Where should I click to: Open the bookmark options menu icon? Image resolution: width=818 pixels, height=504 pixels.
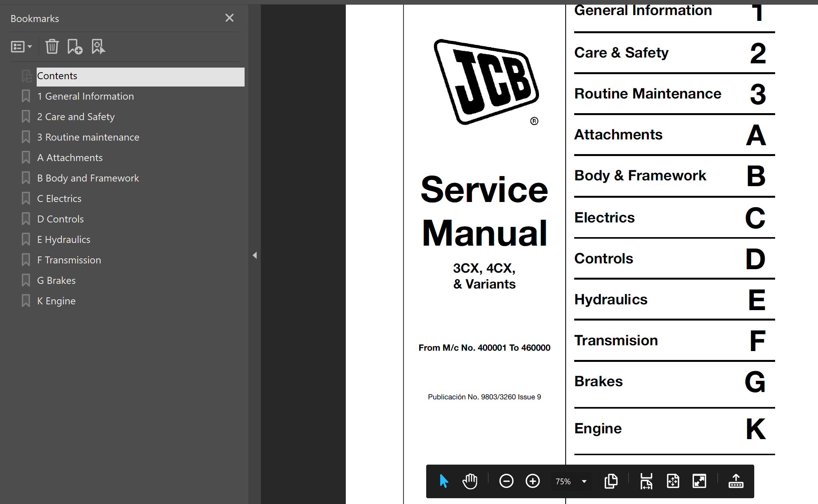click(x=21, y=47)
